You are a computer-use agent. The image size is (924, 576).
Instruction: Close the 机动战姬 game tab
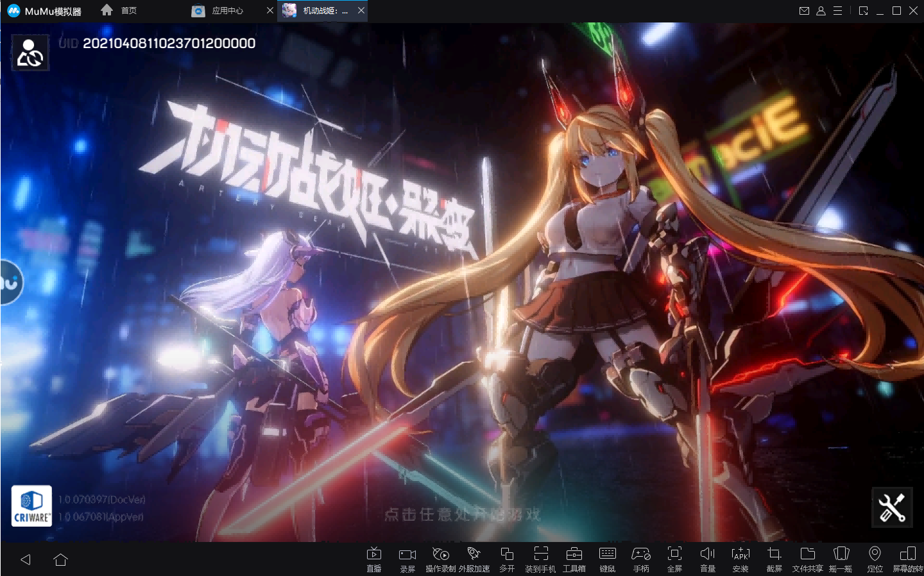(x=361, y=11)
